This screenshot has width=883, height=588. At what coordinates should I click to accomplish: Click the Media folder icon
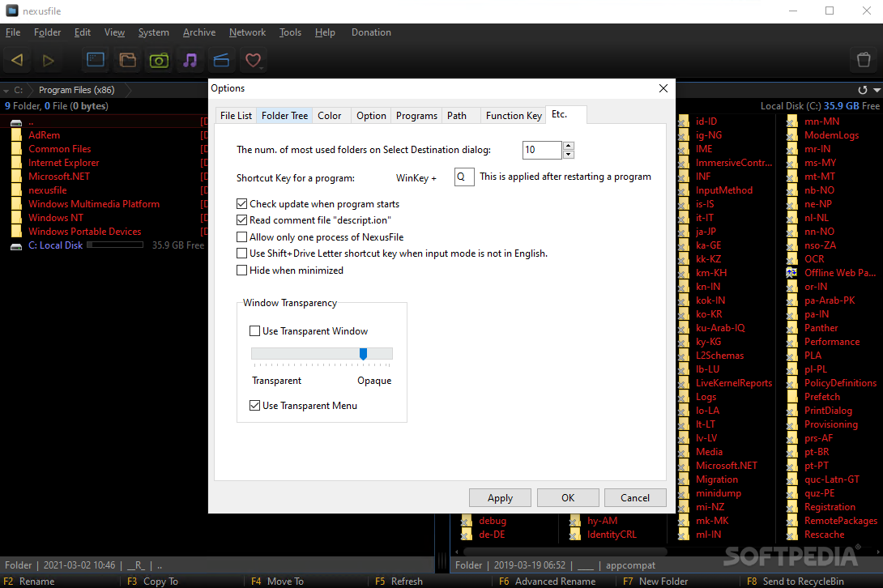click(684, 452)
